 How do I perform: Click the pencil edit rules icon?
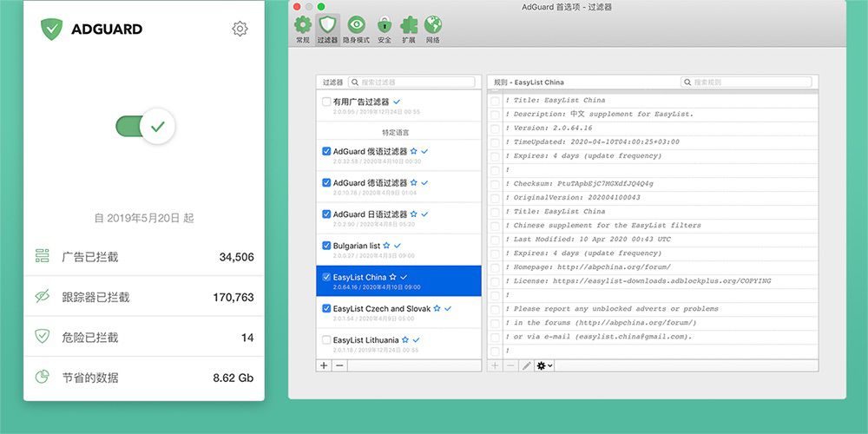click(527, 365)
